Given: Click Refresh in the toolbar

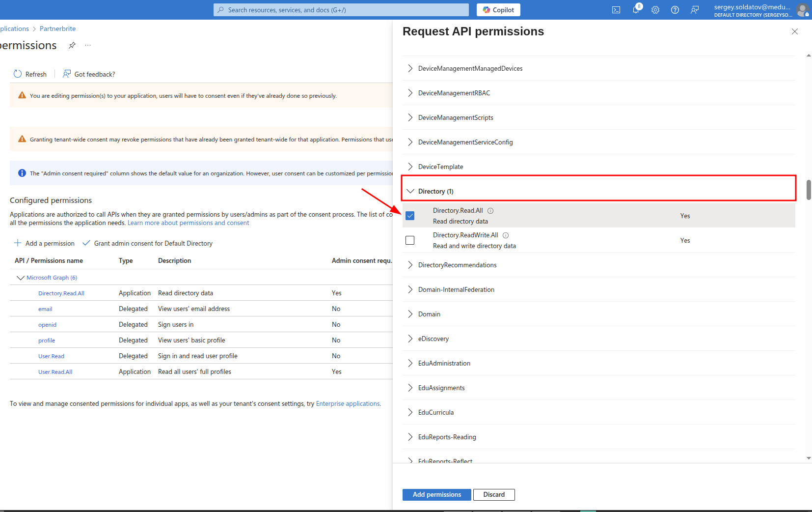Looking at the screenshot, I should point(30,74).
